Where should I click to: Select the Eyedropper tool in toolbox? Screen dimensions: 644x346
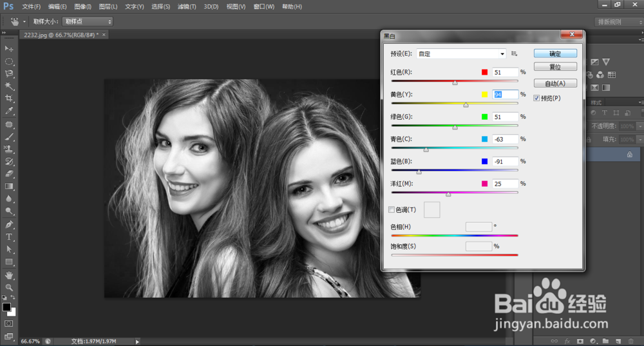[x=8, y=111]
